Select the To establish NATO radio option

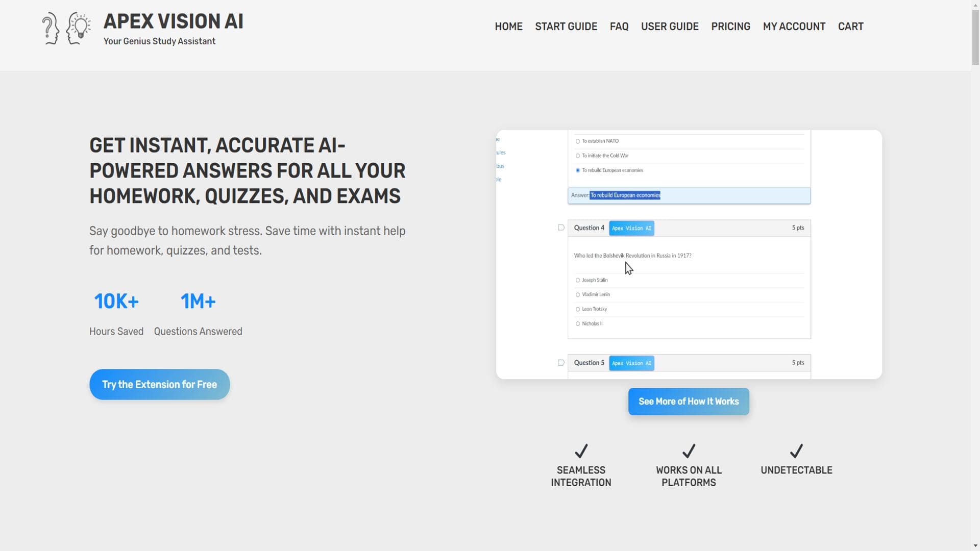(x=578, y=141)
